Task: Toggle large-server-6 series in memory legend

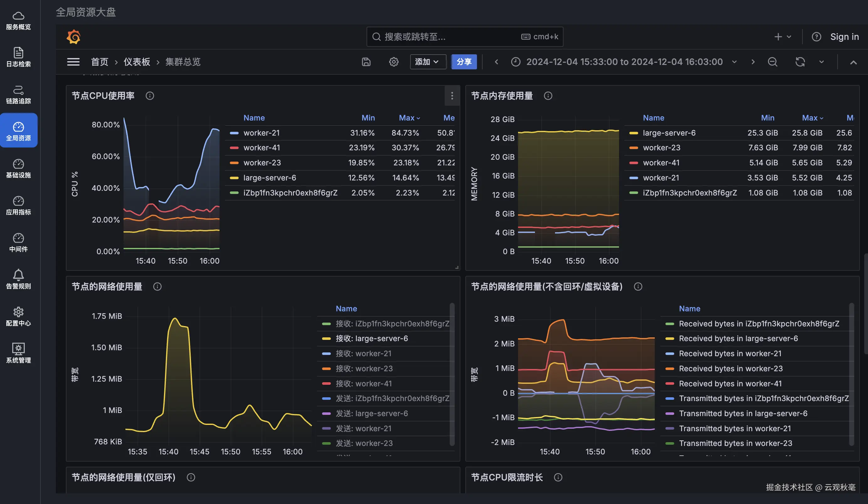Action: 669,133
